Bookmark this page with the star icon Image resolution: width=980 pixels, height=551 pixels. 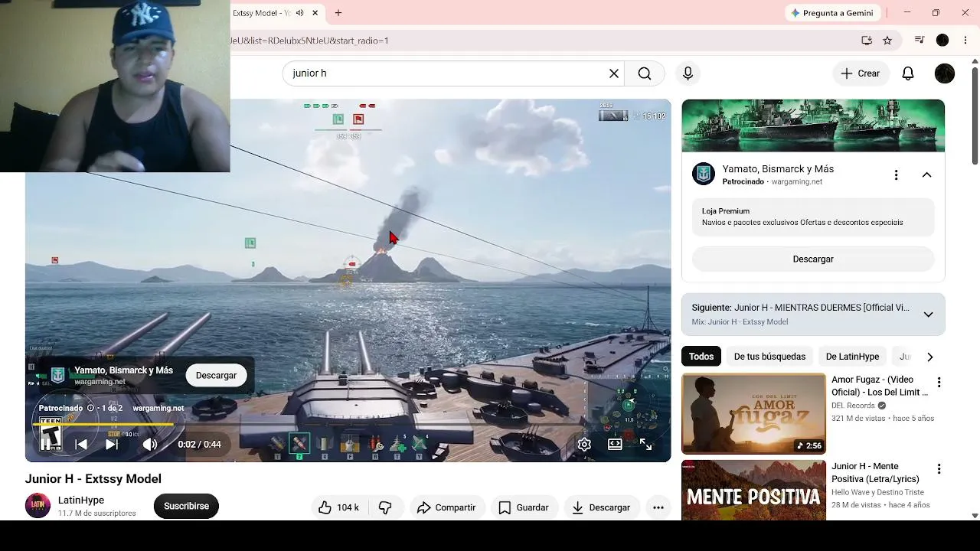887,41
